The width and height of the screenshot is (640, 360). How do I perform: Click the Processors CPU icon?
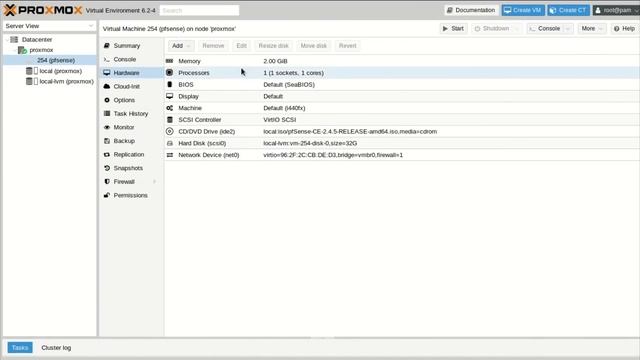point(169,73)
